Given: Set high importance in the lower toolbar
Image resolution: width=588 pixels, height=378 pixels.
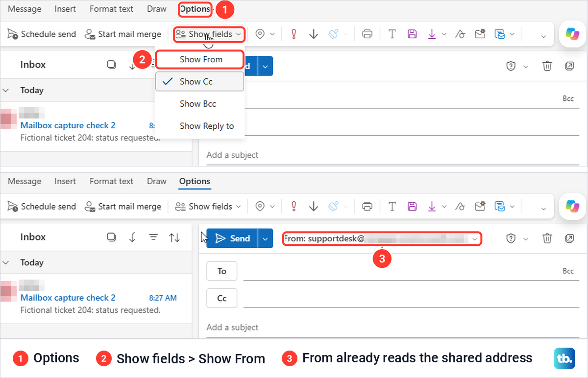Looking at the screenshot, I should click(x=294, y=206).
